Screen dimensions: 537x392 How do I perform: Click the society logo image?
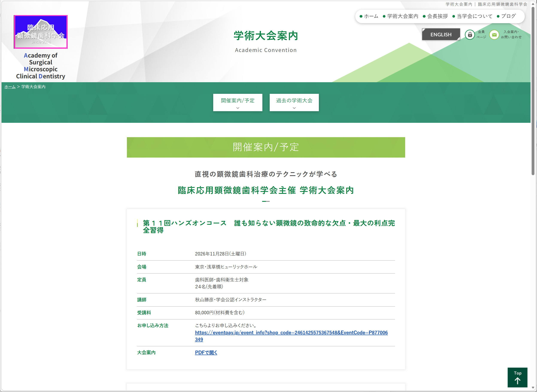tap(41, 32)
